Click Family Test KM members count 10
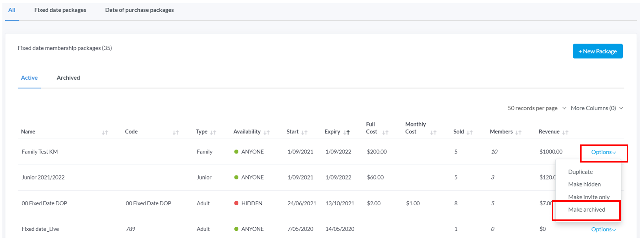 click(x=494, y=152)
